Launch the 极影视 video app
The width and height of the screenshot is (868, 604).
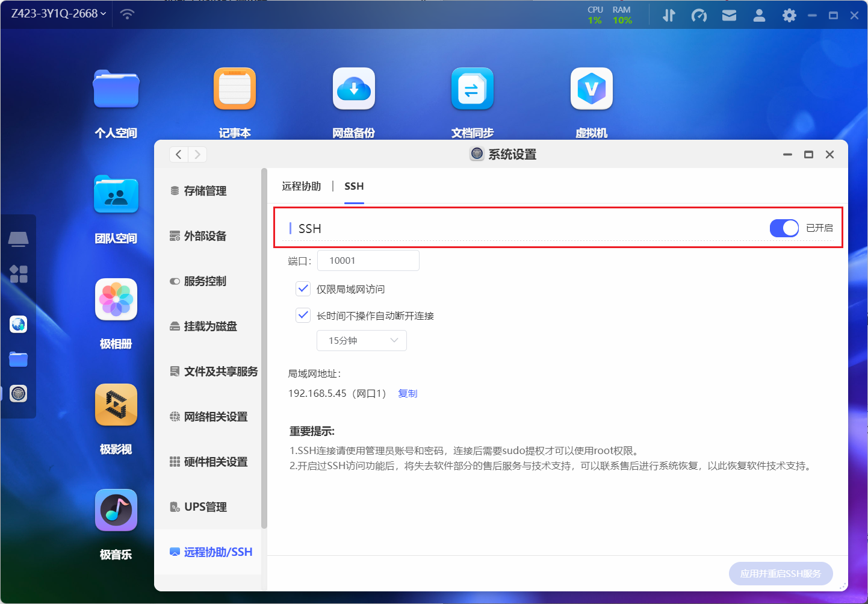pos(116,405)
